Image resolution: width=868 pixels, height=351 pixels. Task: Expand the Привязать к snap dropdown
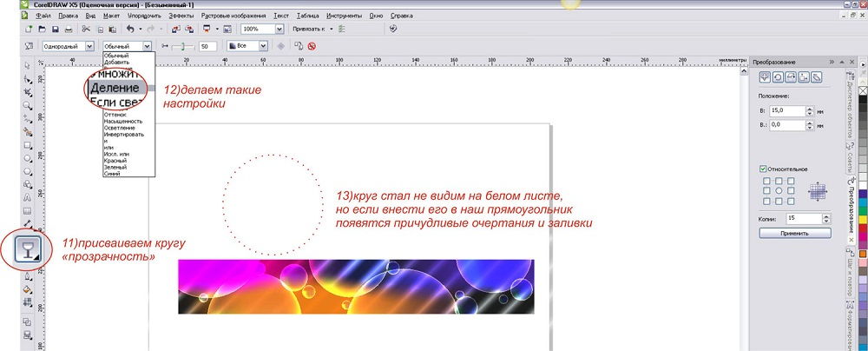pyautogui.click(x=332, y=29)
